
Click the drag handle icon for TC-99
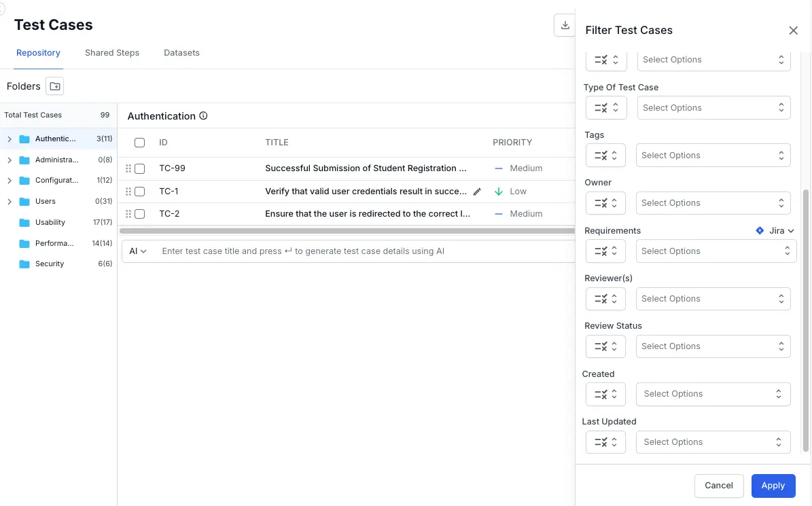[x=128, y=168]
